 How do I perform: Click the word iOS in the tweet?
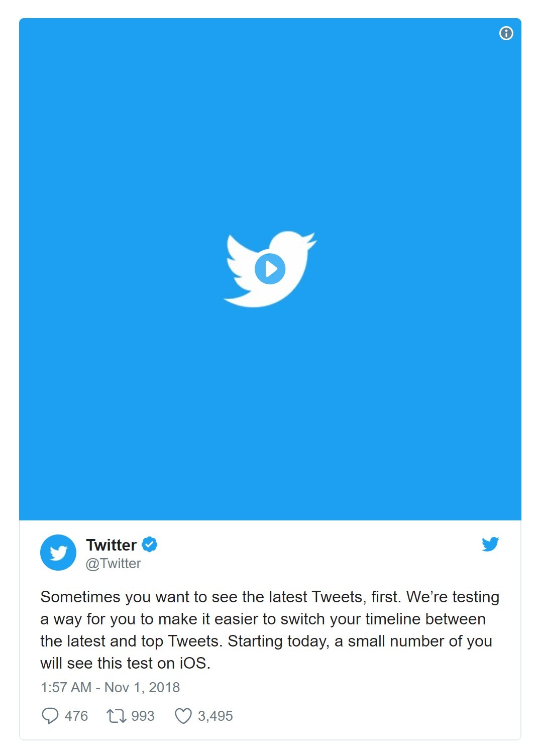192,663
